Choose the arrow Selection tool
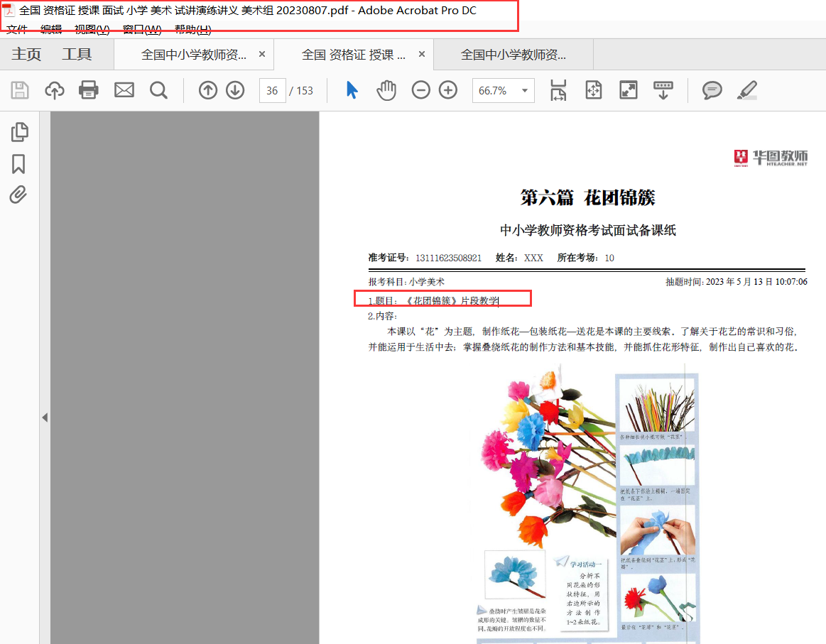This screenshot has width=826, height=644. [x=352, y=90]
